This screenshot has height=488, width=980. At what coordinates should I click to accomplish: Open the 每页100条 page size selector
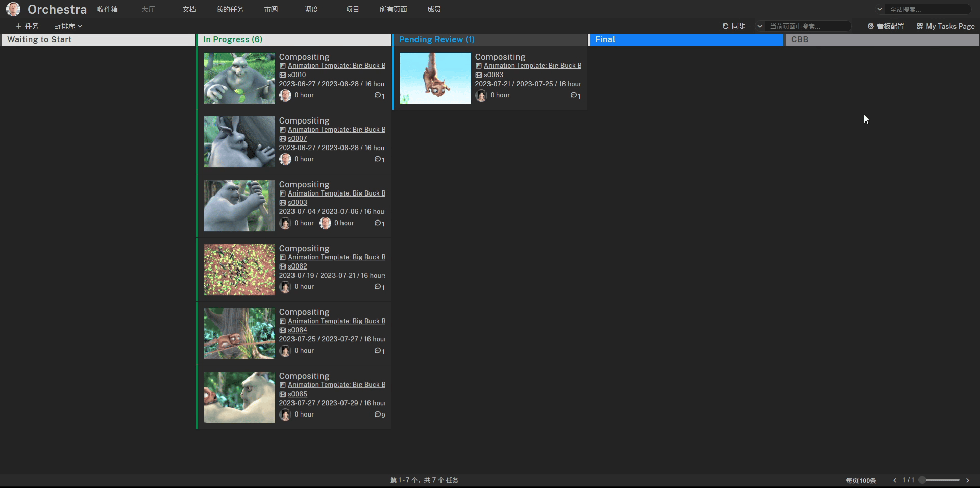[x=861, y=480]
